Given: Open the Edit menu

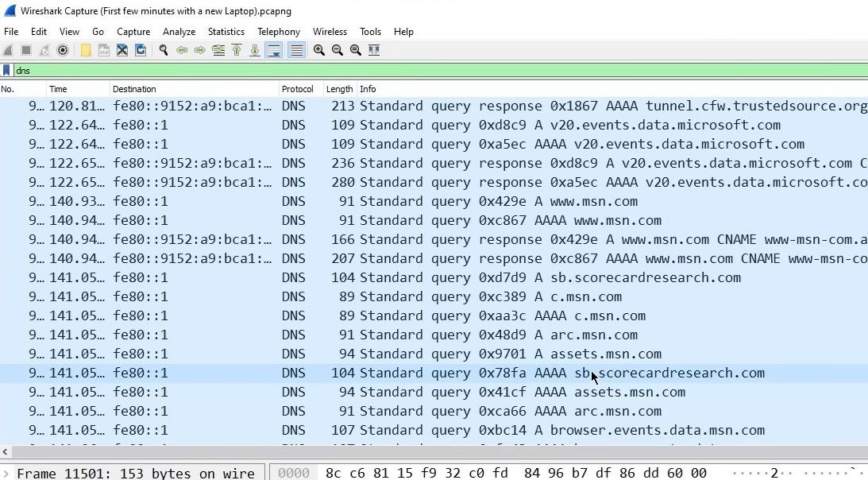Looking at the screenshot, I should pos(39,32).
